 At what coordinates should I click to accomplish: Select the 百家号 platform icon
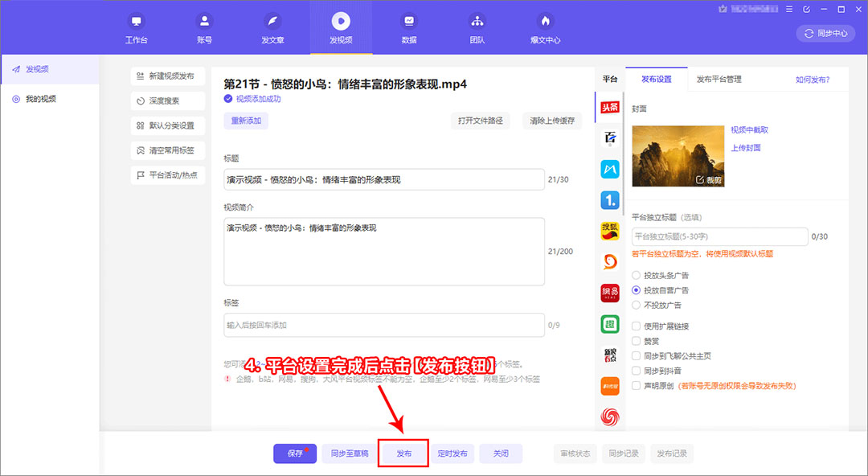(609, 137)
